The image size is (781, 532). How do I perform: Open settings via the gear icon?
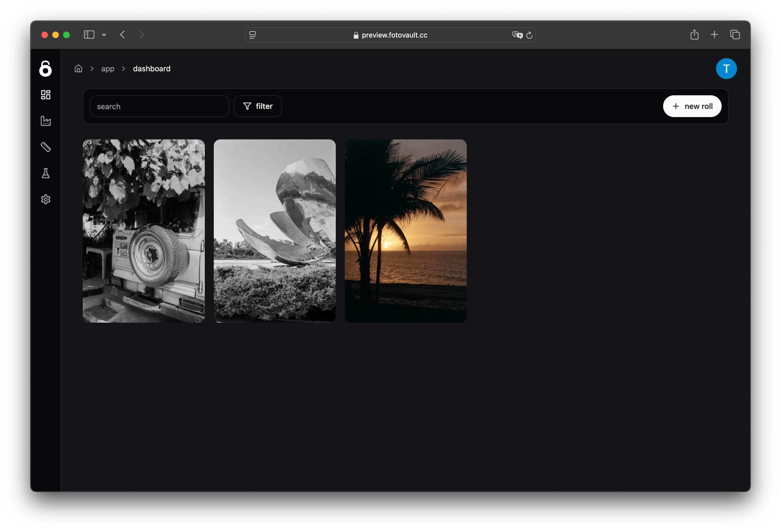point(46,199)
